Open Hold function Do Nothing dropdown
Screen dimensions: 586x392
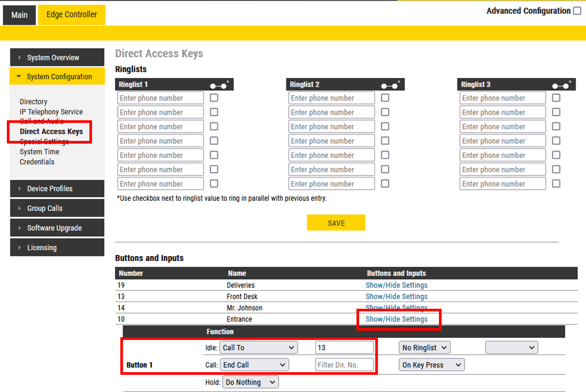click(x=250, y=382)
